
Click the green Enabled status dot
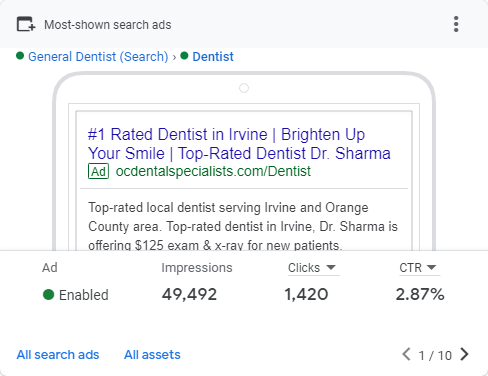point(49,295)
